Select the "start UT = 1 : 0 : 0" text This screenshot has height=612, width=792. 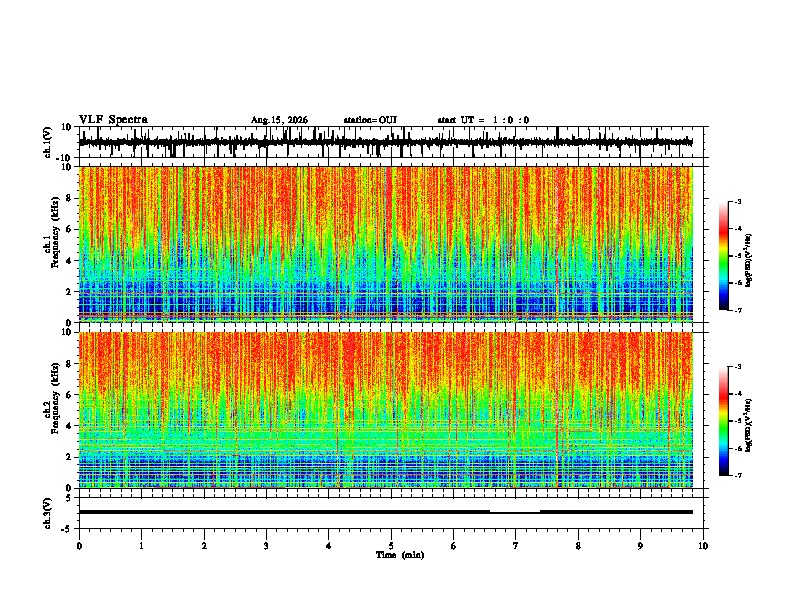click(x=483, y=120)
